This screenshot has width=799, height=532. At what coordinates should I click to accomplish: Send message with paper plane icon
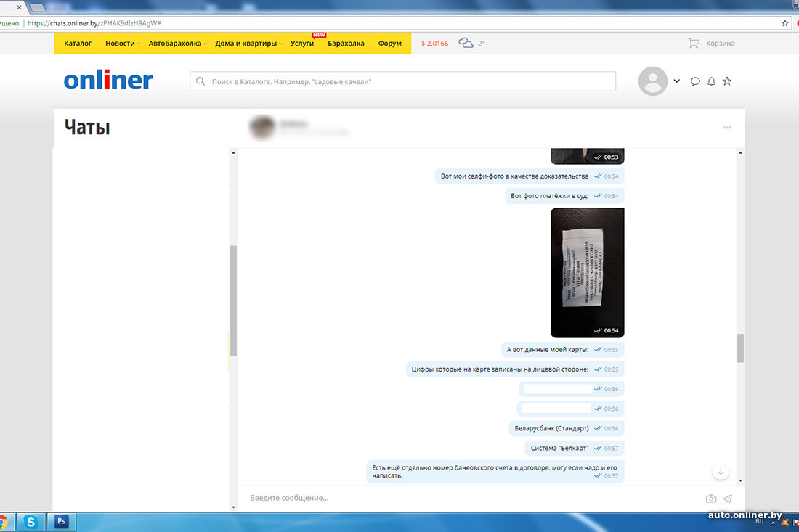(728, 499)
